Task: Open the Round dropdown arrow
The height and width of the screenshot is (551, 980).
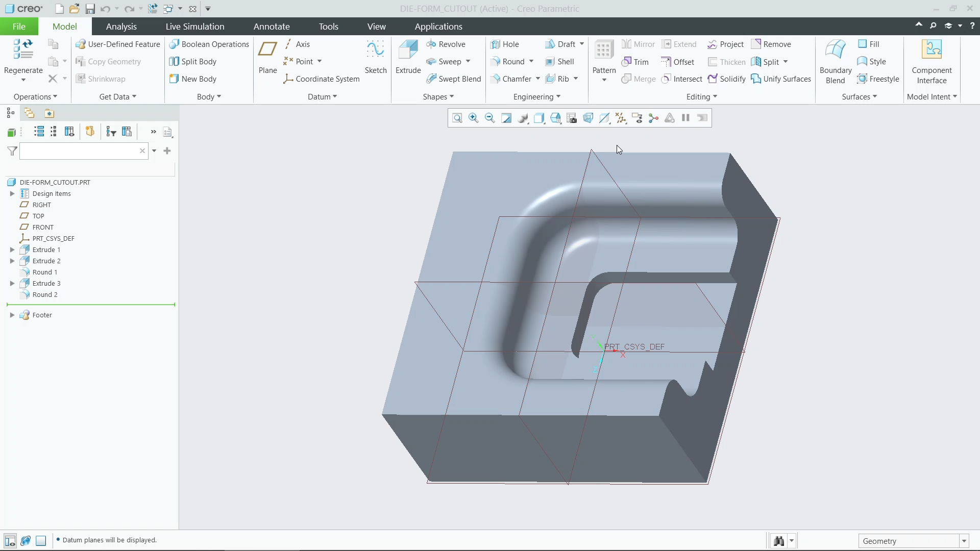Action: pos(531,62)
